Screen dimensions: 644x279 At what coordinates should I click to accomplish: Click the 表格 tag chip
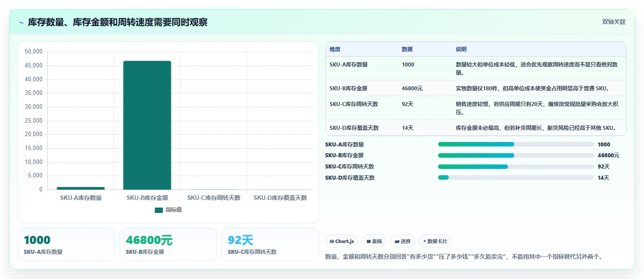[x=374, y=241]
